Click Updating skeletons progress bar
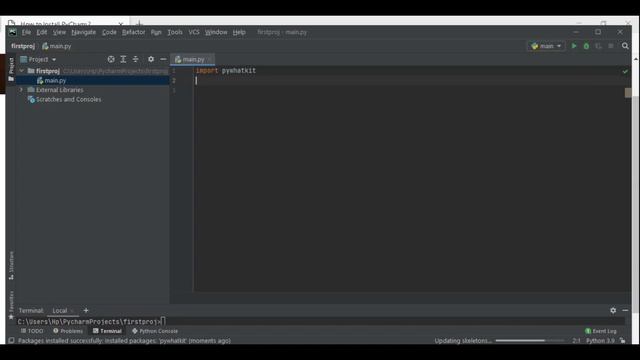 pos(529,340)
